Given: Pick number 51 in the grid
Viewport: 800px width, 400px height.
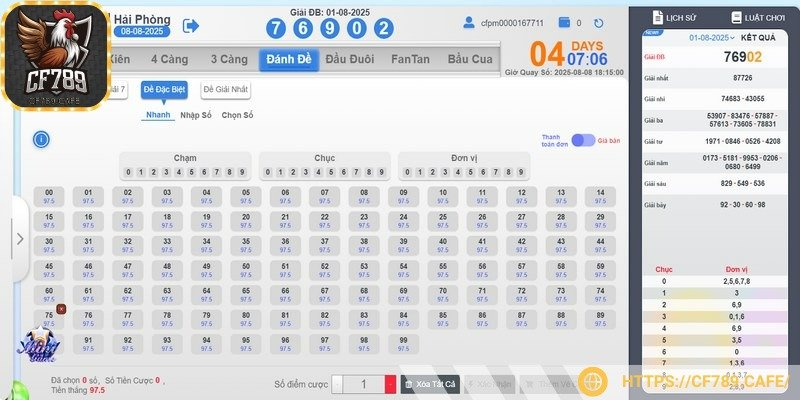Looking at the screenshot, I should [285, 270].
